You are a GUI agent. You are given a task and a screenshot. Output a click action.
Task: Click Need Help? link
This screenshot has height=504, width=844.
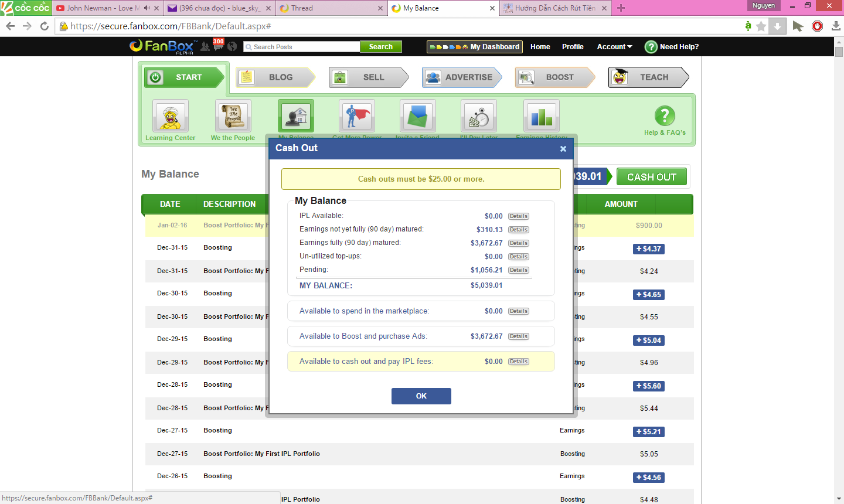pos(672,47)
